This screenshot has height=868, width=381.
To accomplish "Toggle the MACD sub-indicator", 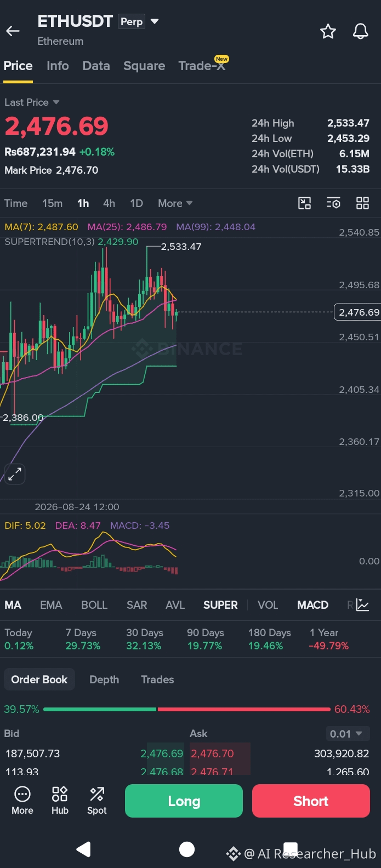I will [312, 605].
